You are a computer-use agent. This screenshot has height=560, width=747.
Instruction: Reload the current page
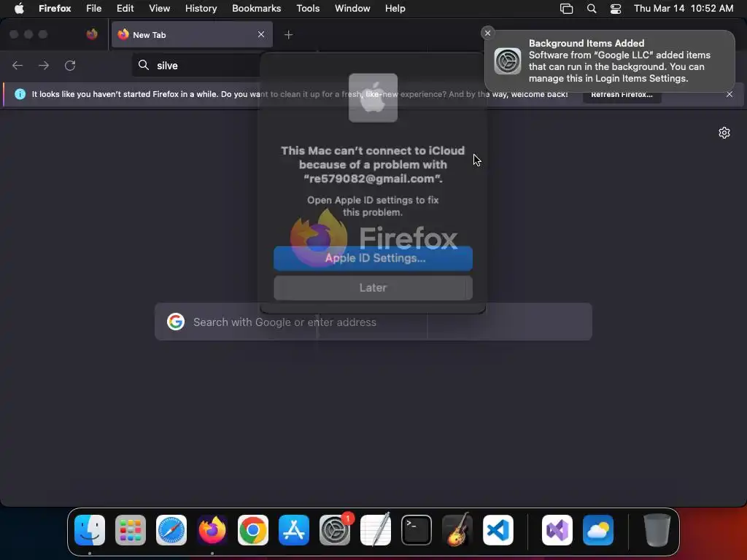70,65
